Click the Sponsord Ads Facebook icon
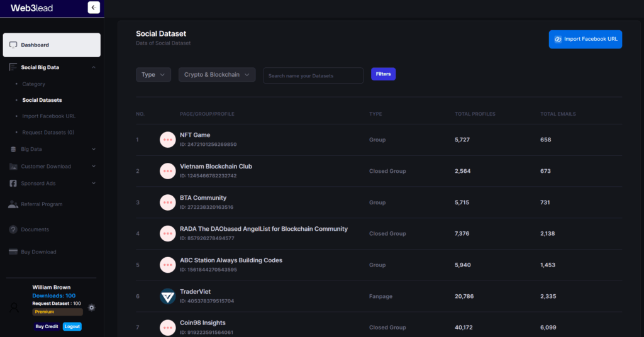Viewport: 644px width, 337px height. (13, 184)
